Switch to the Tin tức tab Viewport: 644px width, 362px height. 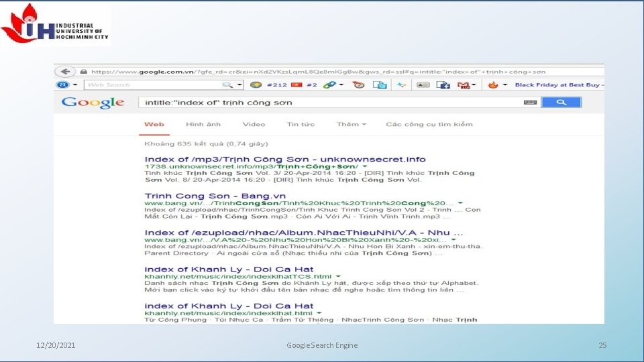tap(301, 125)
